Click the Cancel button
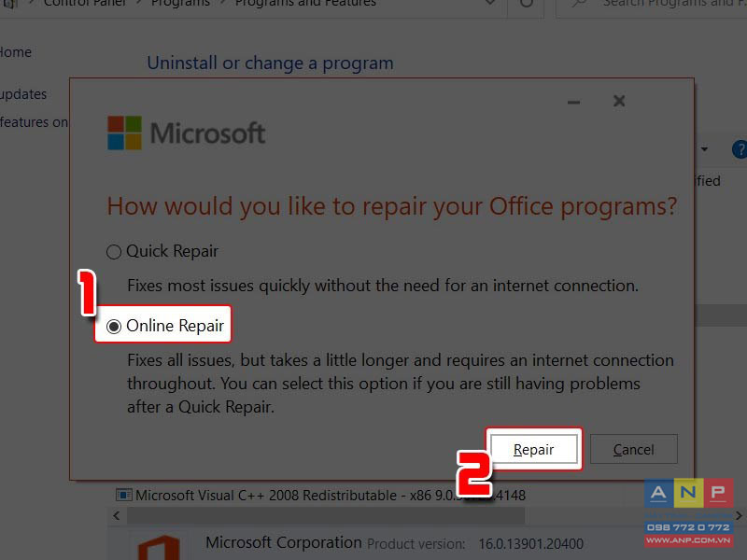747x560 pixels. (634, 449)
